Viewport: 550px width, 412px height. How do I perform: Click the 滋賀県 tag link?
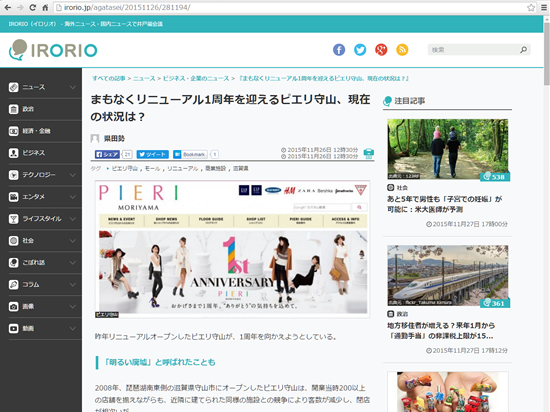[241, 169]
